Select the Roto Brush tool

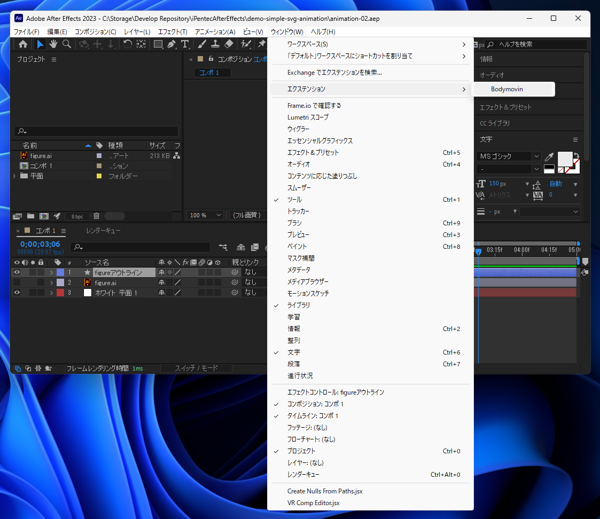(245, 44)
